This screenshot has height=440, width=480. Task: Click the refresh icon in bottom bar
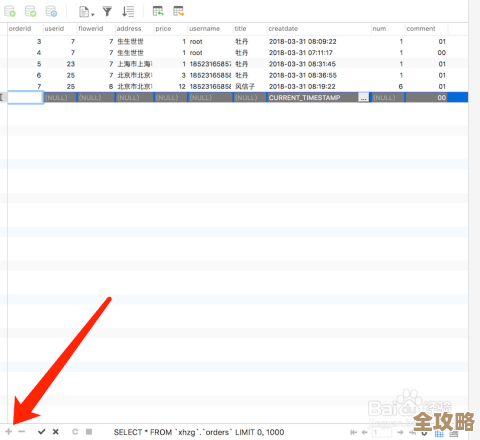click(x=75, y=432)
